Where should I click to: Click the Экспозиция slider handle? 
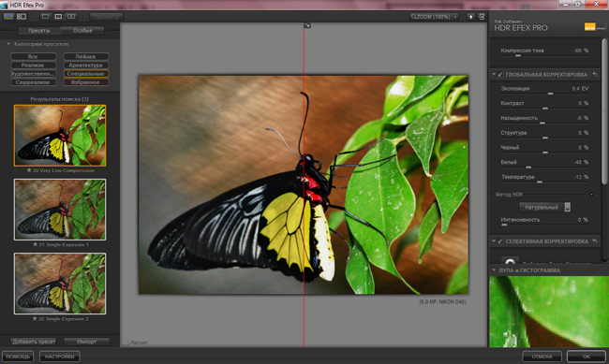click(550, 94)
